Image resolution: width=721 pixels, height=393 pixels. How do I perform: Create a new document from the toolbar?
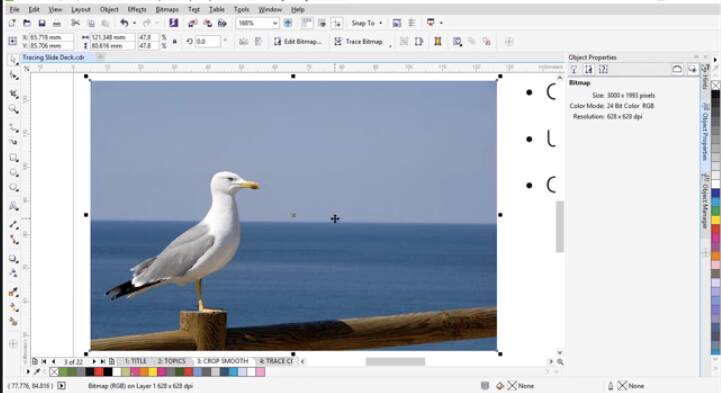click(12, 23)
